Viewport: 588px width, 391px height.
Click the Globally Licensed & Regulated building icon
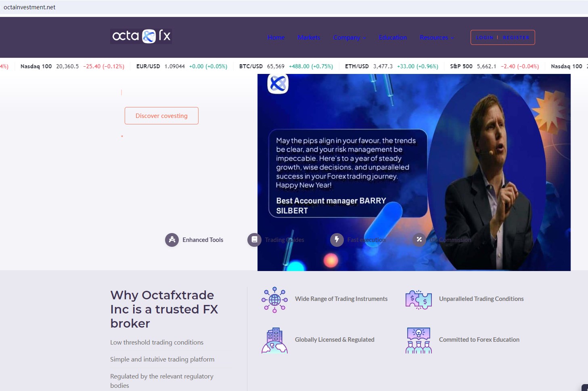pos(274,341)
